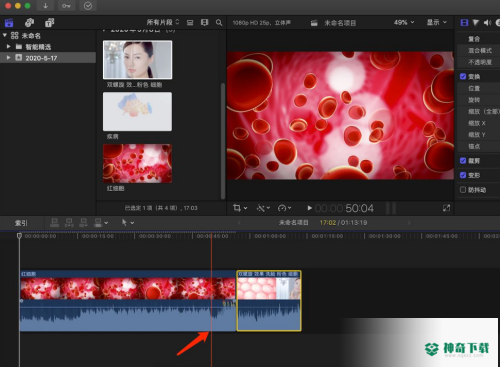Open the color inspector triangle icon
This screenshot has width=500, height=367.
[476, 23]
